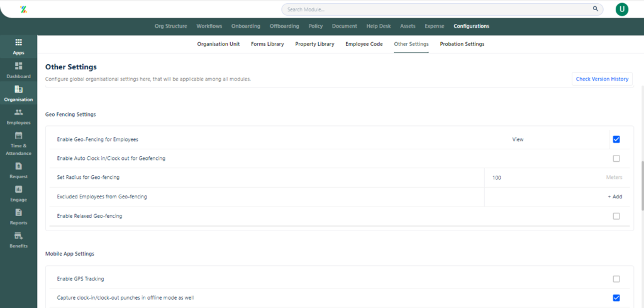Click the company logo at top left
The height and width of the screenshot is (308, 644).
23,9
